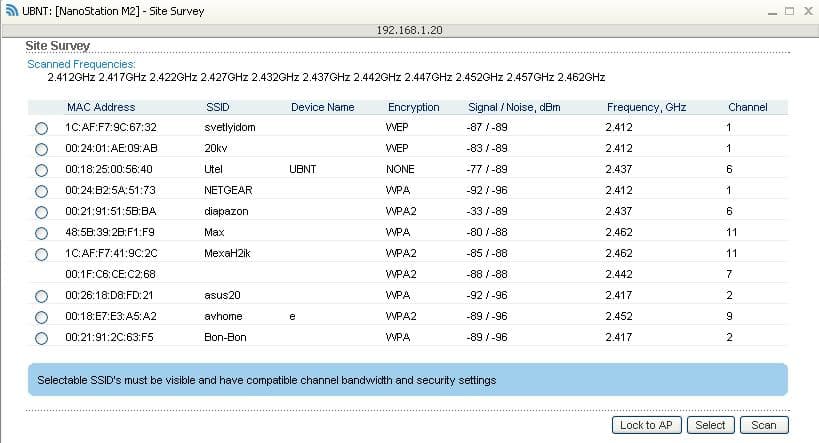The width and height of the screenshot is (819, 443).
Task: Click the diapazon SSID text
Action: pos(226,211)
